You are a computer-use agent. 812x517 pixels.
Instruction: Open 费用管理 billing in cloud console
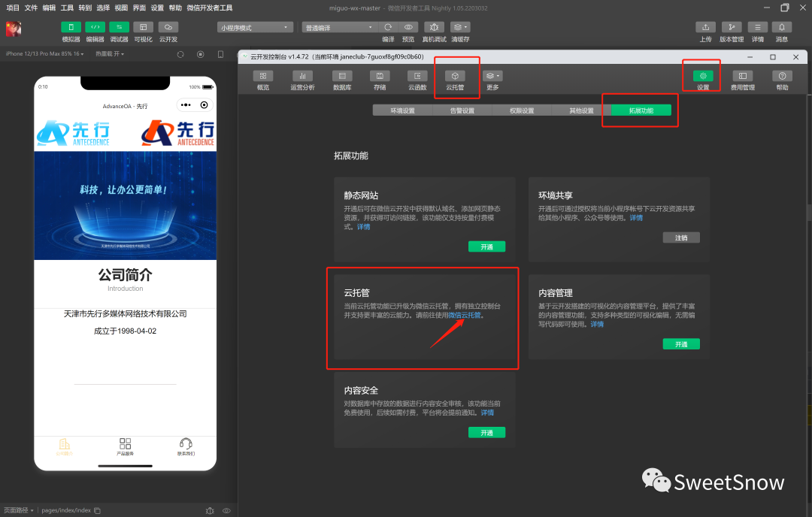[x=743, y=80]
